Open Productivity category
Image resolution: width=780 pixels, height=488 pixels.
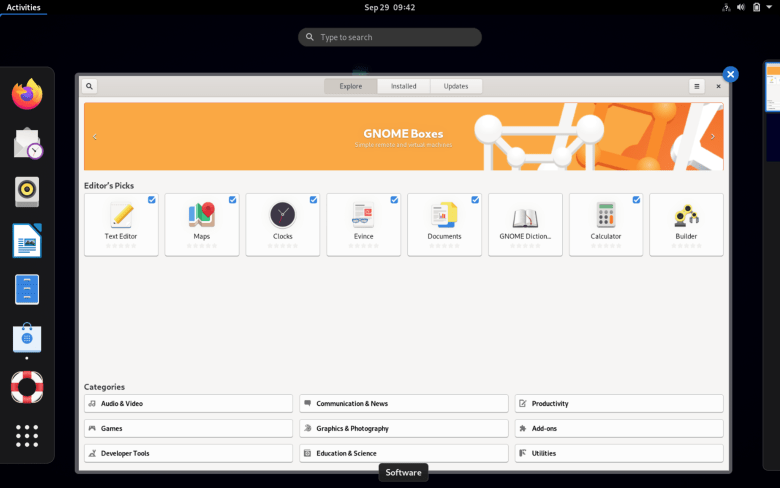pyautogui.click(x=619, y=403)
